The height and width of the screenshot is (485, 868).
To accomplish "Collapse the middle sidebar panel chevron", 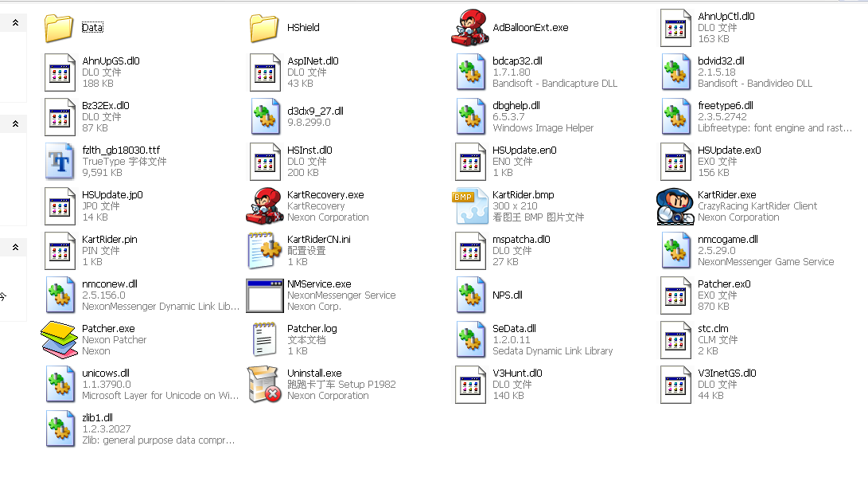I will pos(15,123).
